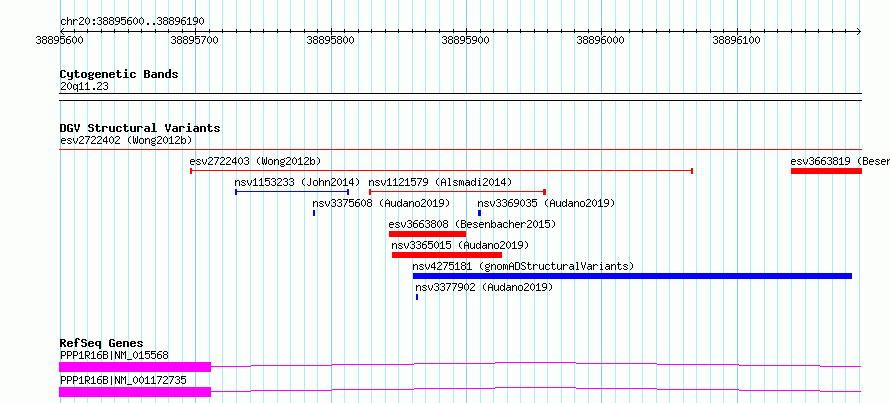Click the nsv3365015 thick red bar
The height and width of the screenshot is (403, 890).
pos(447,255)
